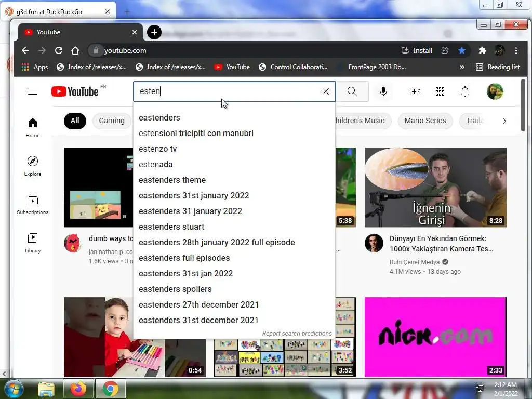Screen dimensions: 532x399
Task: Open the 'dumb ways to' video thumbnail
Action: (x=98, y=187)
